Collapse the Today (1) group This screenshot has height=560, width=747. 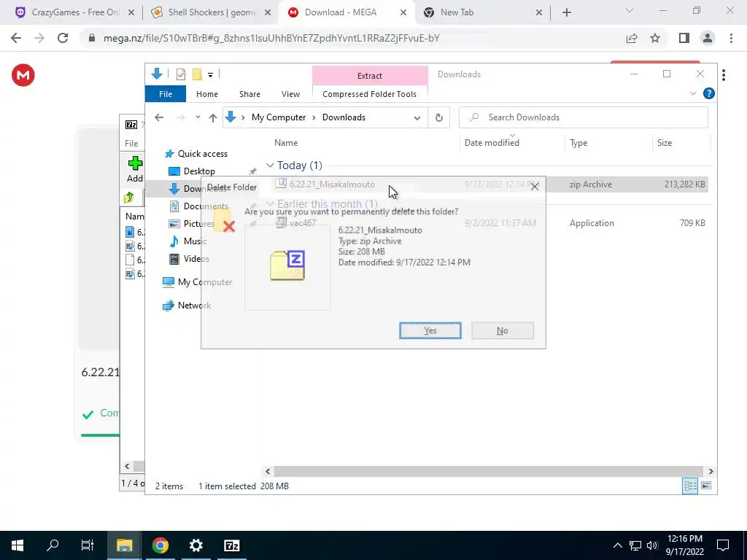pos(270,166)
